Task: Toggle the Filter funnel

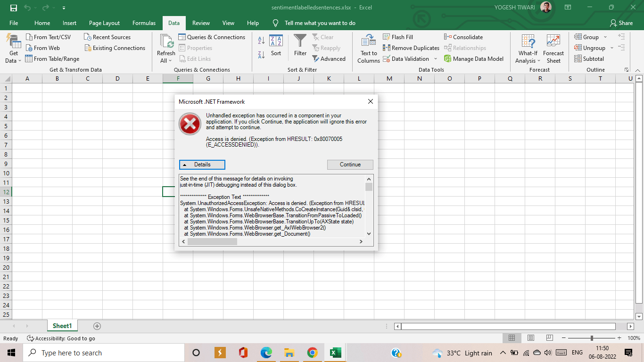Action: pos(300,45)
